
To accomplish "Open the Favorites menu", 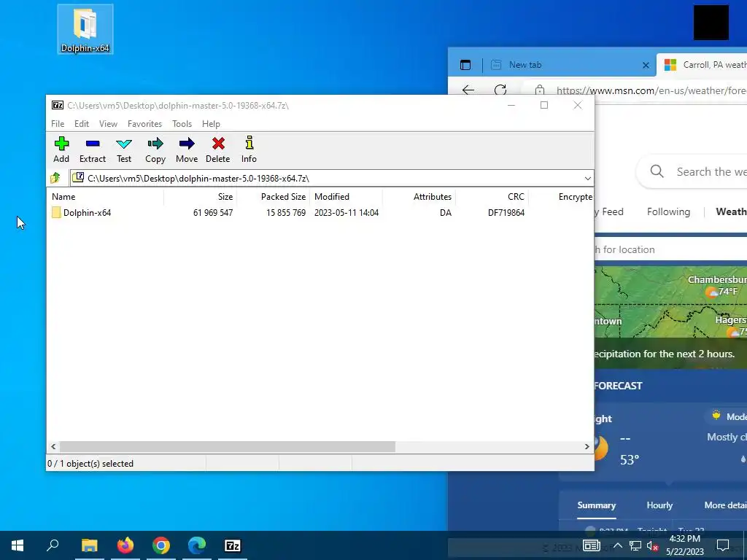I will click(x=145, y=124).
